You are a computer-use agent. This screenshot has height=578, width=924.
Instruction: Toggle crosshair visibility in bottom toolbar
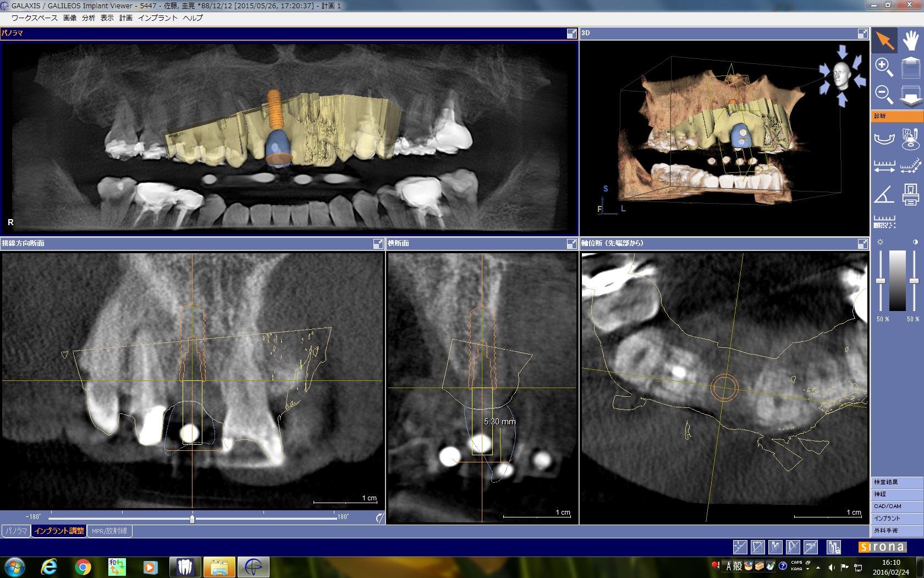tap(740, 547)
